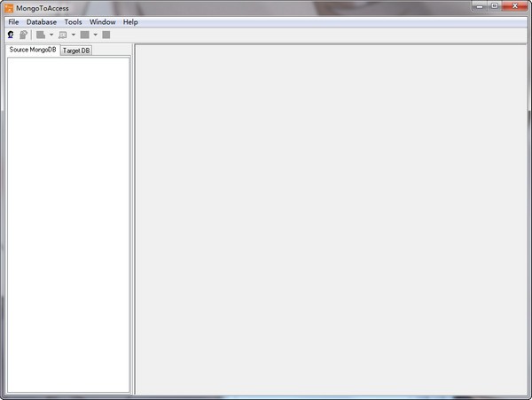532x400 pixels.
Task: Click the MongoToAccess app icon in title bar
Action: click(9, 8)
